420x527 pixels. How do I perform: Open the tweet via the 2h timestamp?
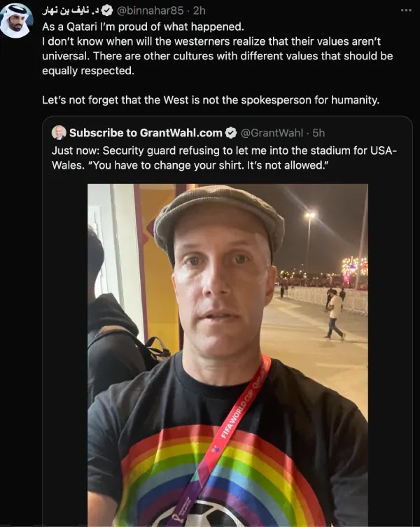pos(199,10)
